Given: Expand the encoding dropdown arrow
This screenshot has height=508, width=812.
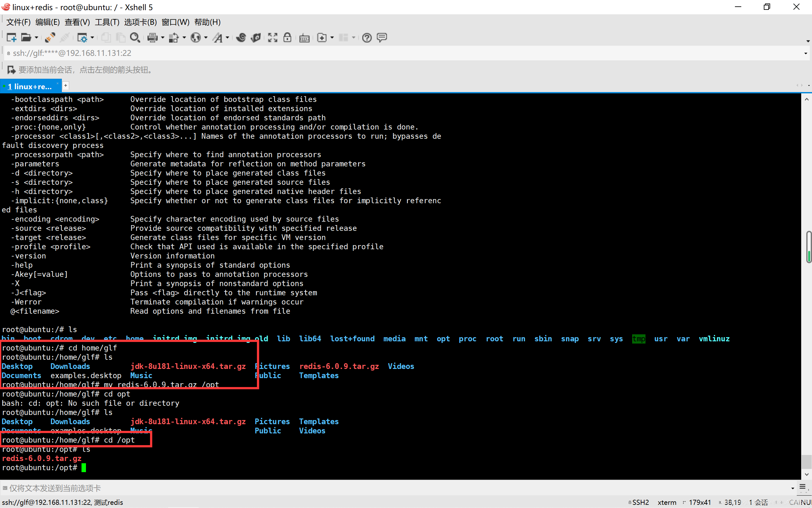Looking at the screenshot, I should [x=206, y=38].
